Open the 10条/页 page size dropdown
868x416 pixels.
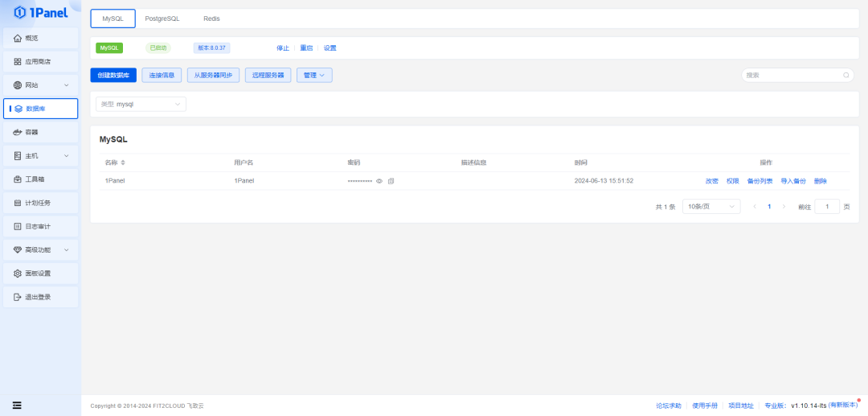710,207
